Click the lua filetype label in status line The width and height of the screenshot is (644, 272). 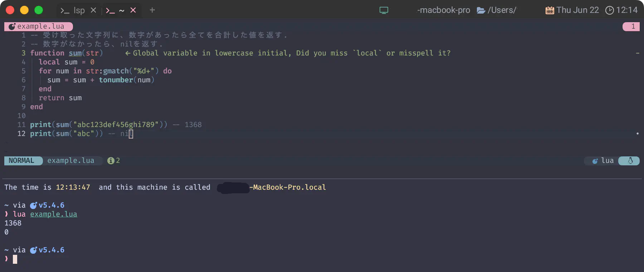[x=607, y=161]
